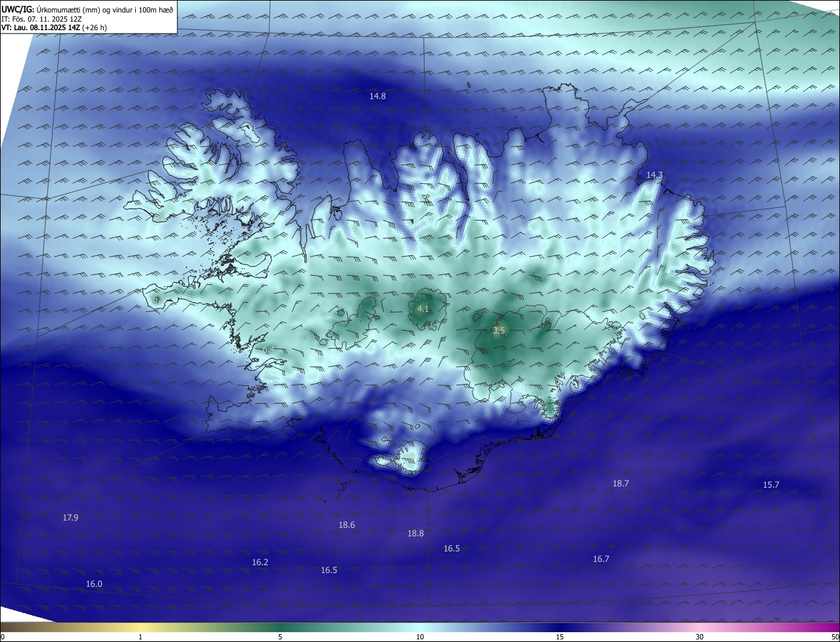The image size is (840, 642).
Task: Click the 3.5 value over the ice cap
Action: [x=499, y=331]
